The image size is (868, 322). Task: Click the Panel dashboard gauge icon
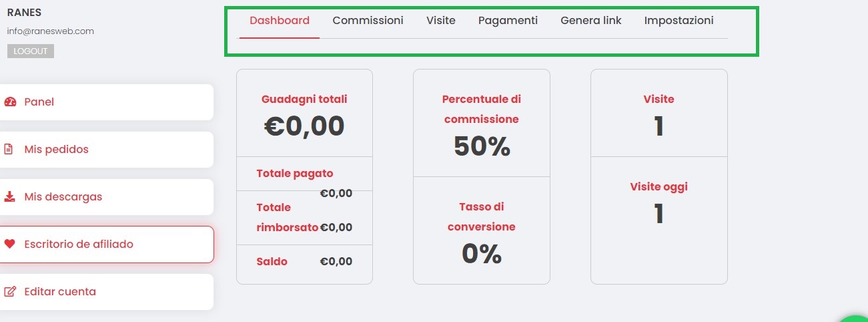point(10,102)
